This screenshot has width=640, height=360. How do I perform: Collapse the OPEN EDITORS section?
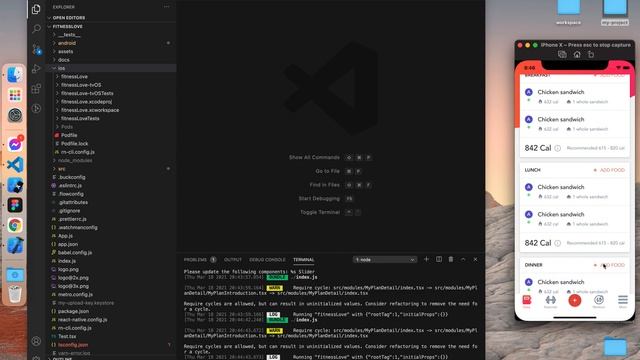[x=69, y=18]
